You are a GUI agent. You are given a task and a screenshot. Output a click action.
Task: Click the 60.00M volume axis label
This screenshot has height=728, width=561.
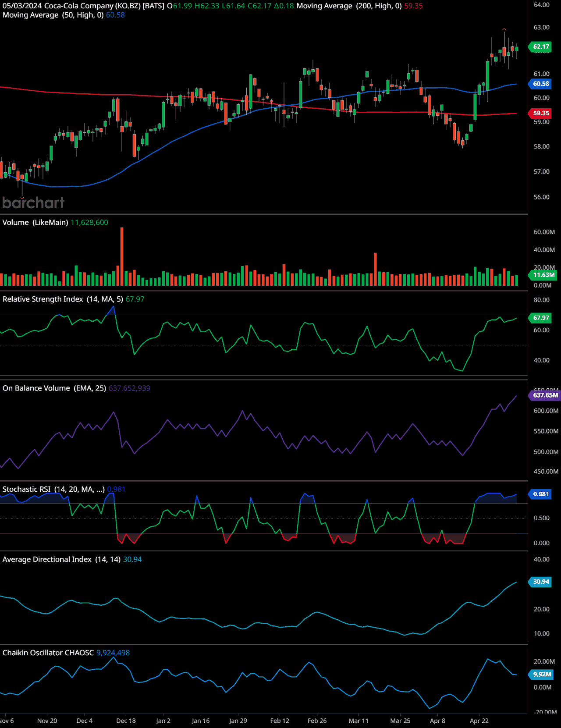point(544,232)
